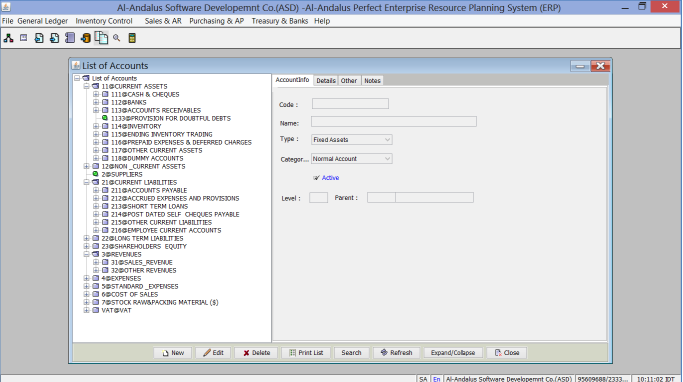
Task: Open the Inventory Control menu
Action: point(104,21)
